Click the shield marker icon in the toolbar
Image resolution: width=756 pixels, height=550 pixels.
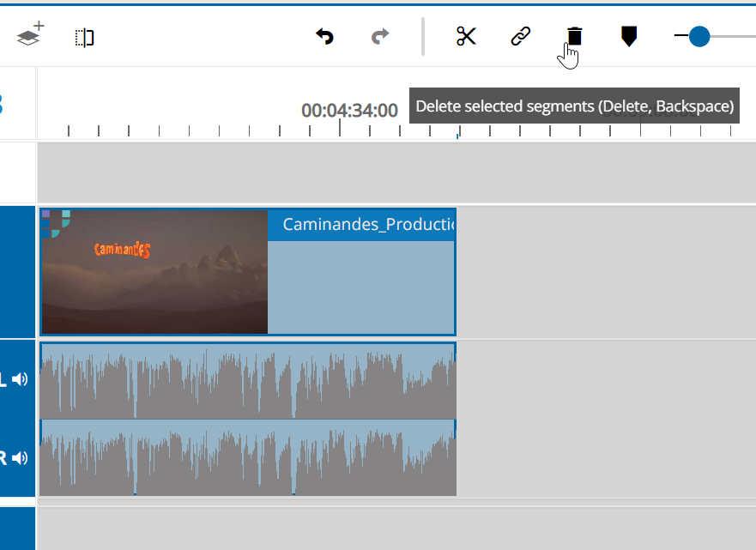tap(629, 37)
